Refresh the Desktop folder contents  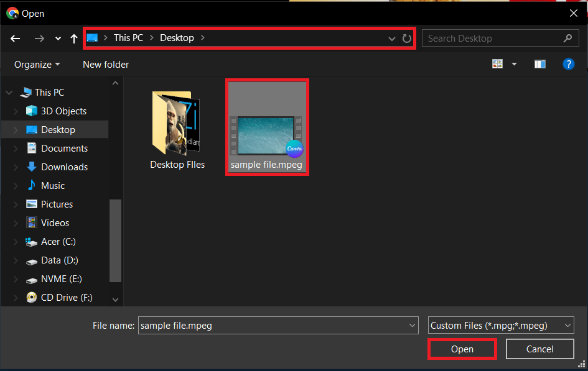(x=407, y=38)
